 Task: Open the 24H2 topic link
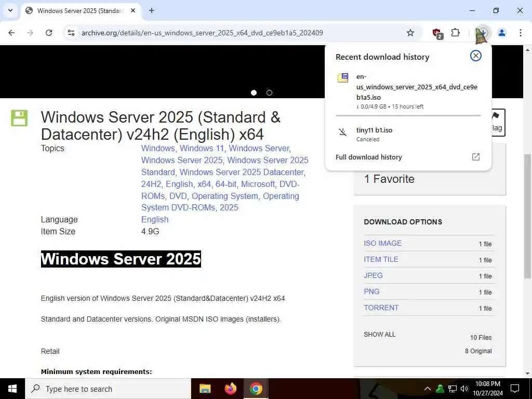point(151,184)
